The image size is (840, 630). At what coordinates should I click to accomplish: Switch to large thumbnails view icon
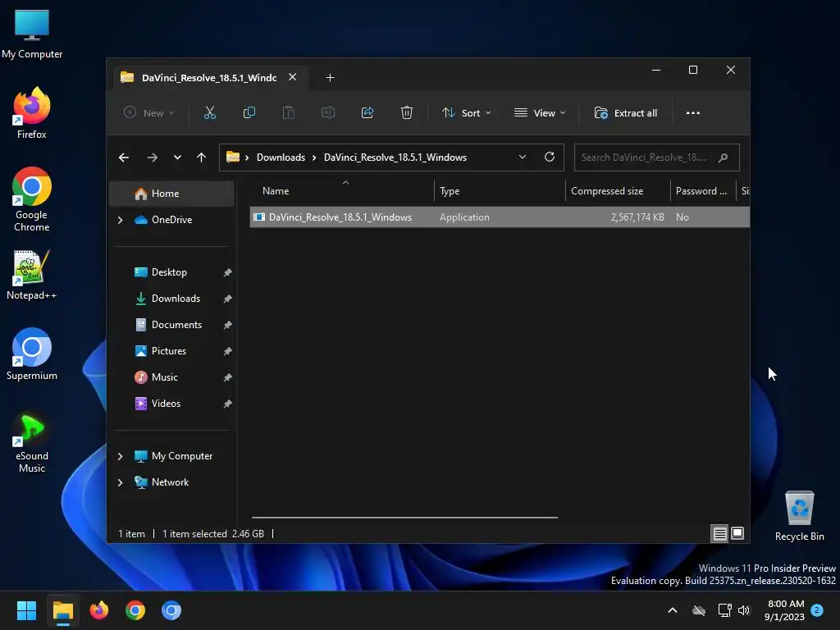point(737,533)
